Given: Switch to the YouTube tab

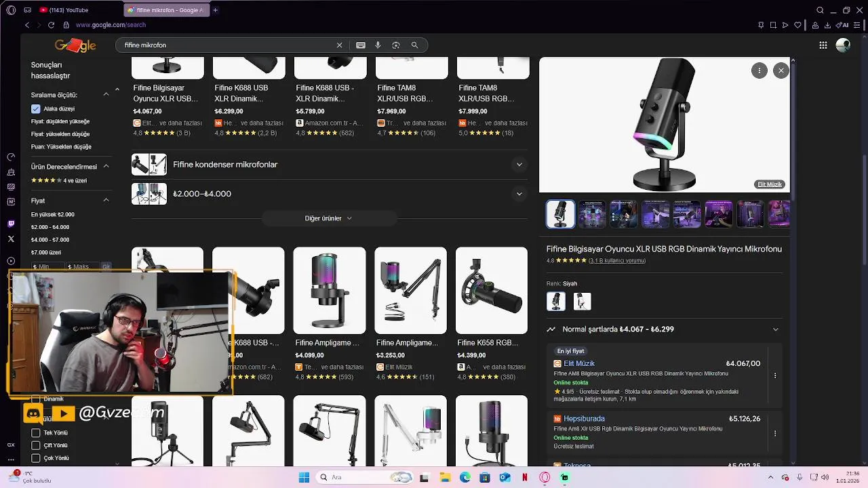Looking at the screenshot, I should (77, 10).
